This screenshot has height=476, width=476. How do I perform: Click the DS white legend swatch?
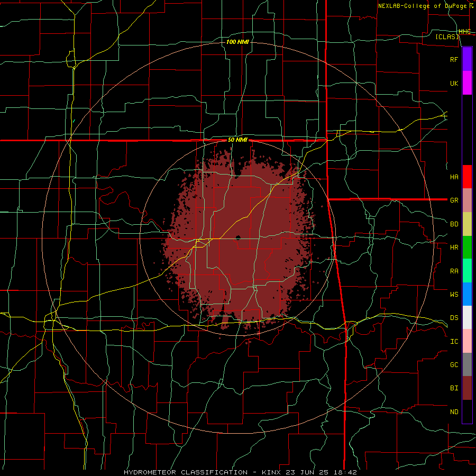tap(467, 317)
